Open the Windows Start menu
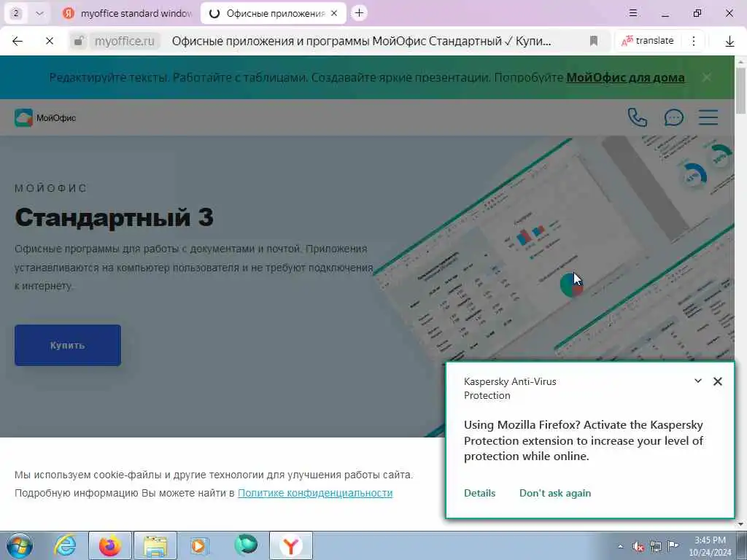Image resolution: width=747 pixels, height=560 pixels. pyautogui.click(x=20, y=545)
